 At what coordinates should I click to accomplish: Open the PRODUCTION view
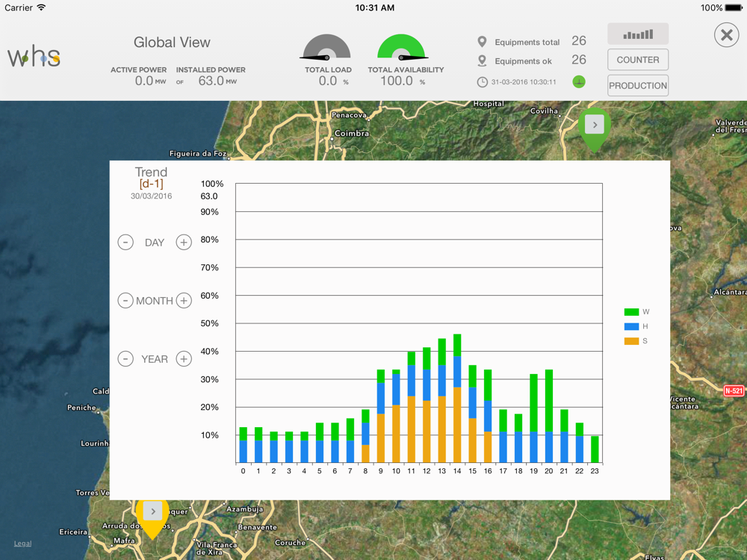tap(638, 86)
